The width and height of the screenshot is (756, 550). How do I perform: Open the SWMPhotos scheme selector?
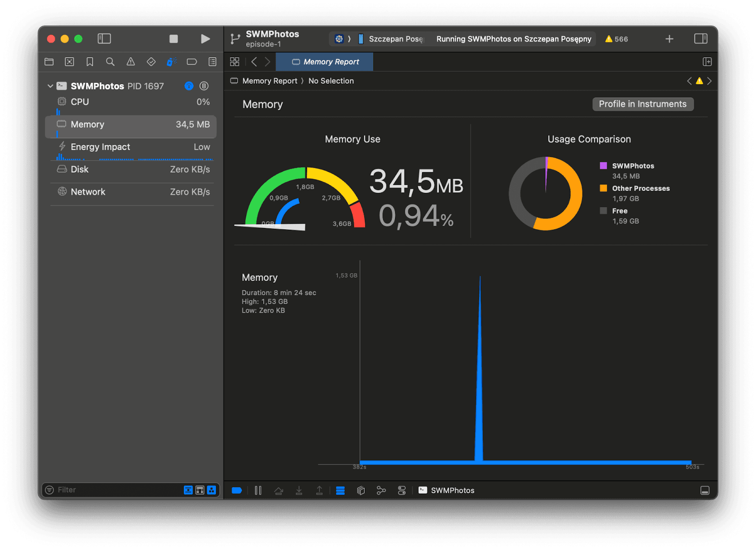[x=339, y=39]
